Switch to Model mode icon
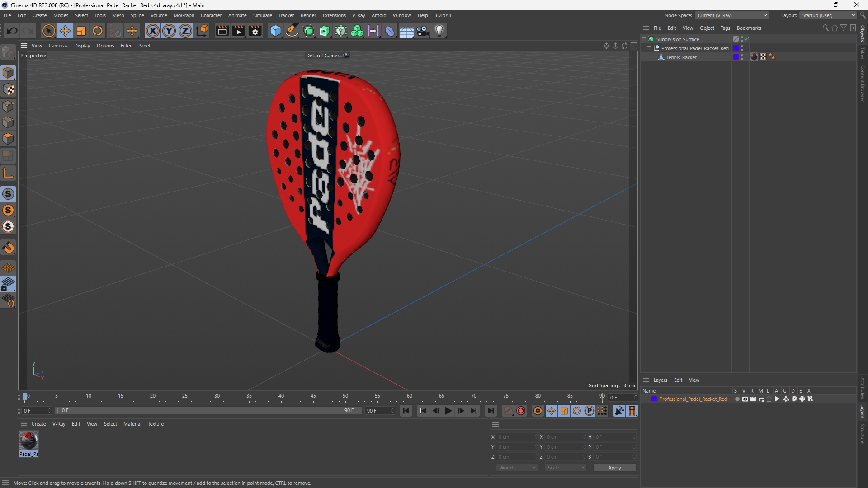The image size is (868, 488). pyautogui.click(x=8, y=73)
